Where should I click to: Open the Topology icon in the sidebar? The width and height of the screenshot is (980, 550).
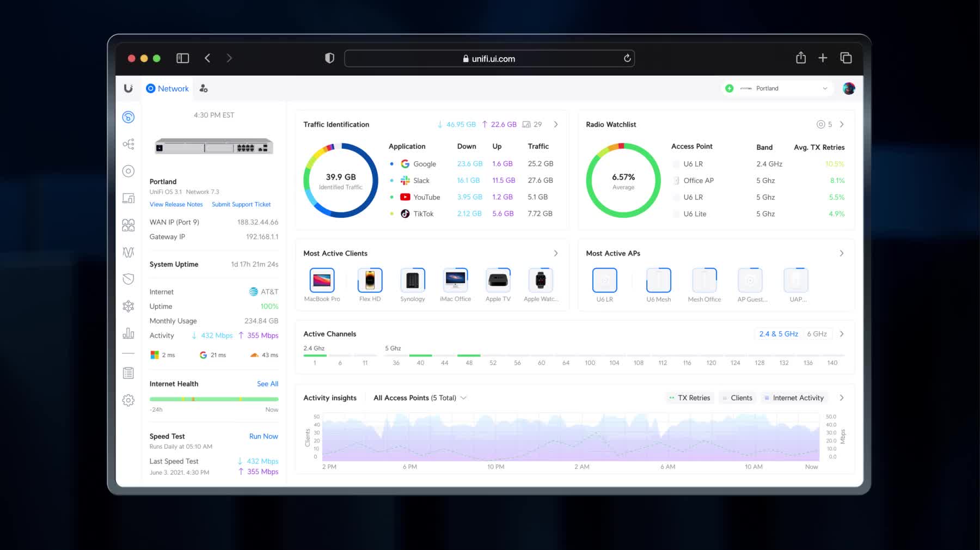(x=128, y=144)
